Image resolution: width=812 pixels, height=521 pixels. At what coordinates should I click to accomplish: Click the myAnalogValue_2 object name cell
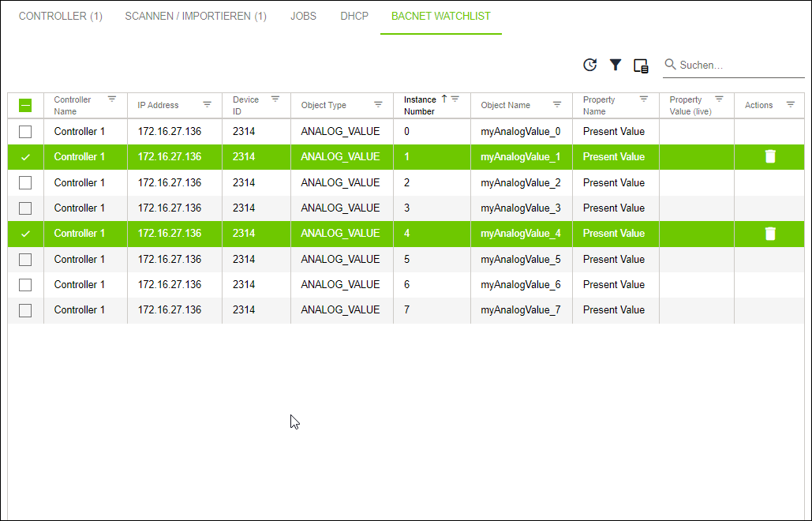(521, 183)
